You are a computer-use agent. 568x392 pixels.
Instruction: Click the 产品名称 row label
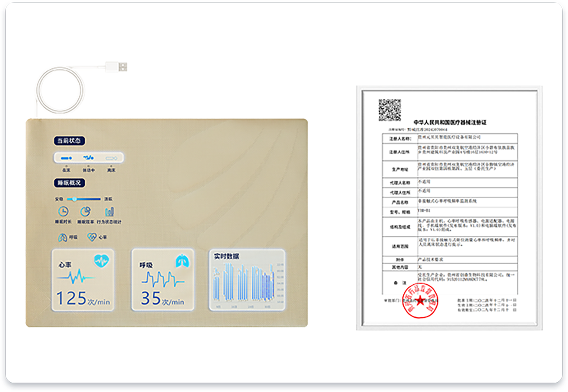[x=400, y=203]
